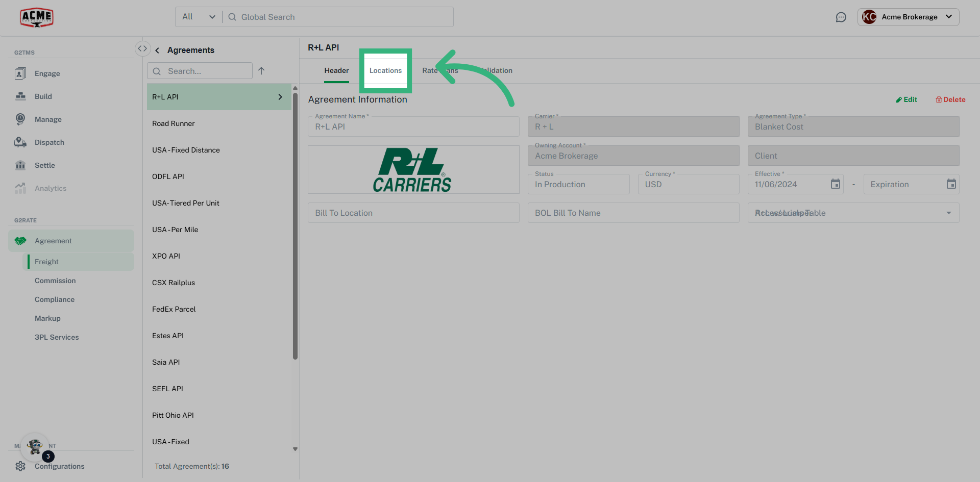Open the Effective date calendar icon
980x482 pixels.
point(835,184)
